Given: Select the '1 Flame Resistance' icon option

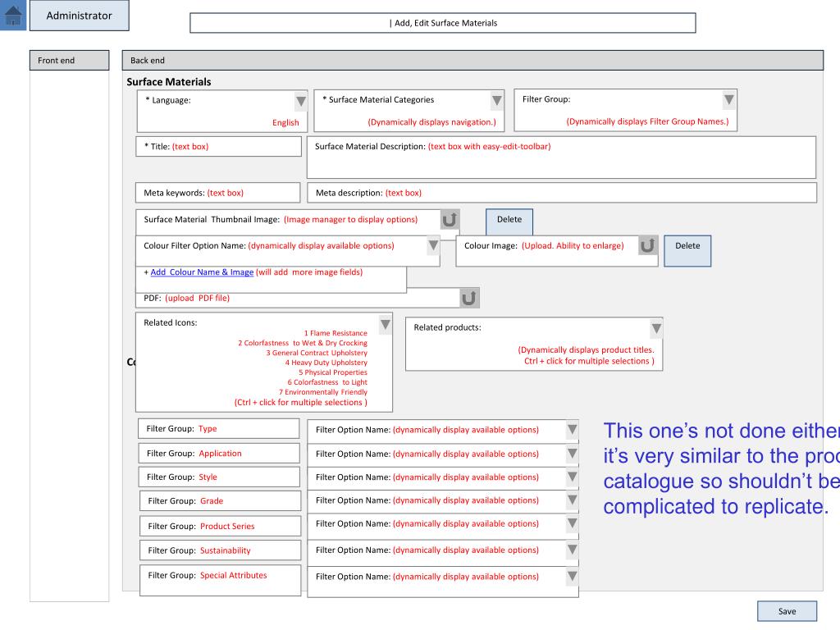Looking at the screenshot, I should 336,333.
